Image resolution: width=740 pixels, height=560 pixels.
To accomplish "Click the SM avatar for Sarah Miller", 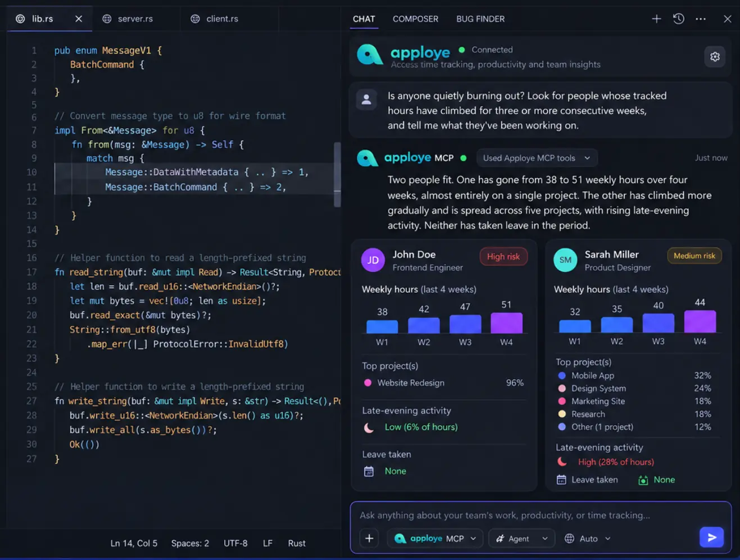I will point(565,259).
